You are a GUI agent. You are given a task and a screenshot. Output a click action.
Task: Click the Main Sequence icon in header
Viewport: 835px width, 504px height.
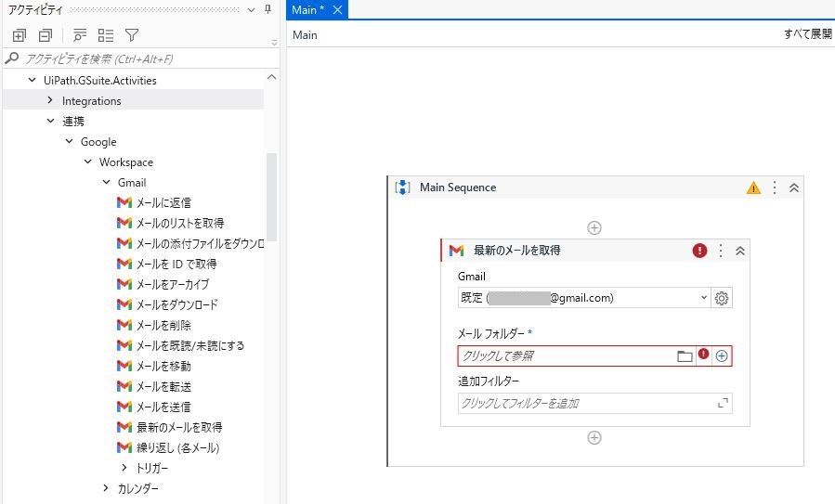pos(402,187)
